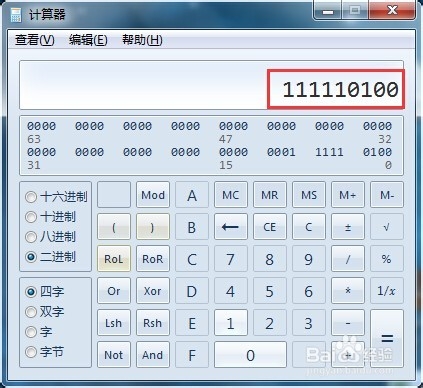Click the RoR rotate right button
Viewport: 423px width, 388px height.
(153, 259)
